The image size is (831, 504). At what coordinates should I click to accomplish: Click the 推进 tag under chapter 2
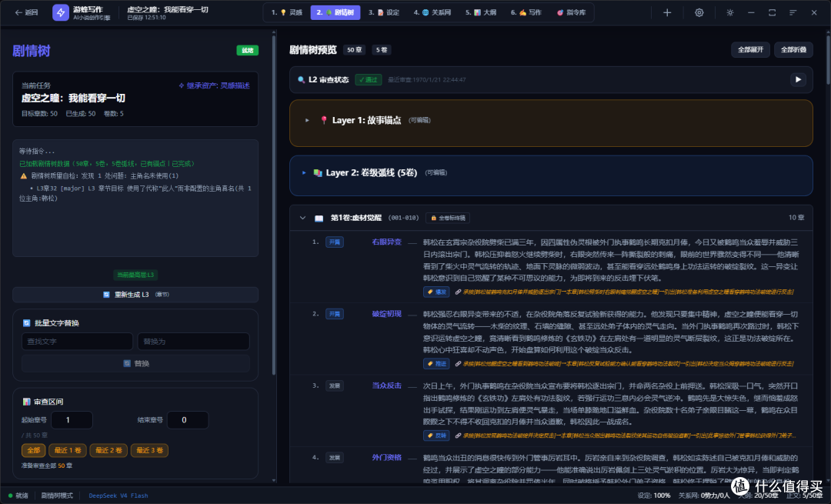[437, 363]
